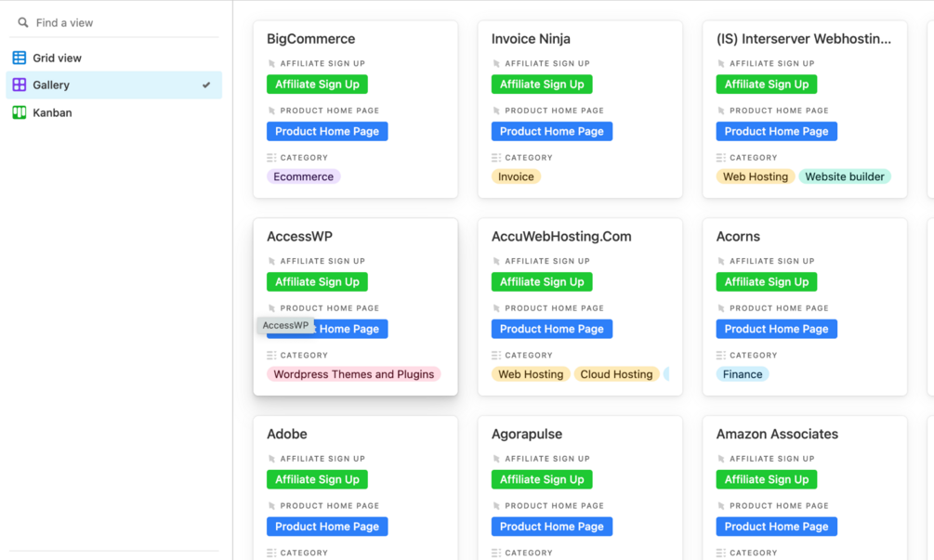Image resolution: width=934 pixels, height=560 pixels.
Task: Open the (IS) Interserver Webhosting card title
Action: click(804, 39)
